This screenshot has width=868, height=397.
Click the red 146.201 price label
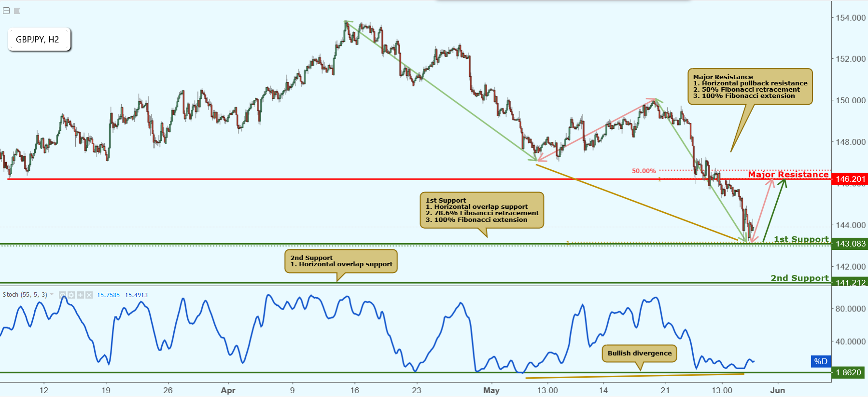[849, 179]
